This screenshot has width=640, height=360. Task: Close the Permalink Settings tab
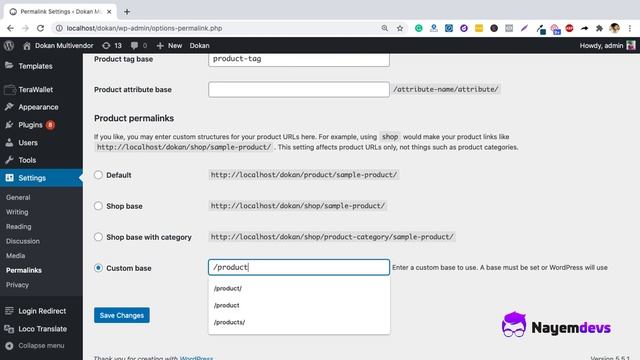pyautogui.click(x=109, y=12)
